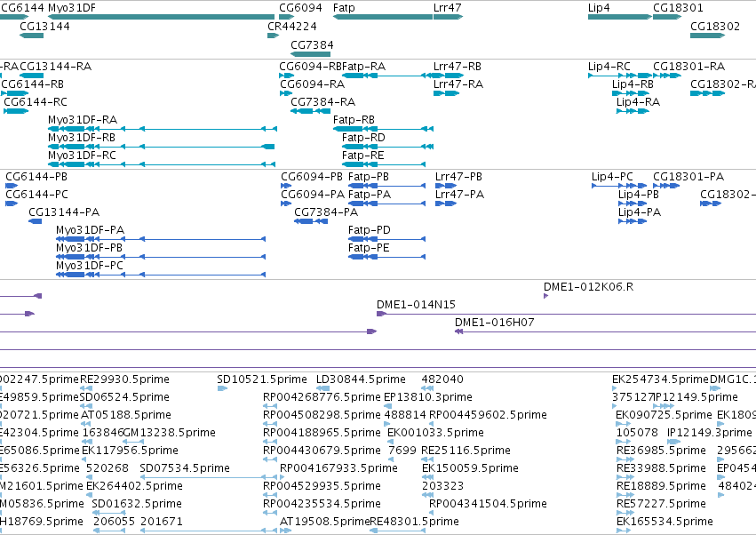Click transcript Lip4-RA
The height and width of the screenshot is (535, 756).
pyautogui.click(x=633, y=111)
